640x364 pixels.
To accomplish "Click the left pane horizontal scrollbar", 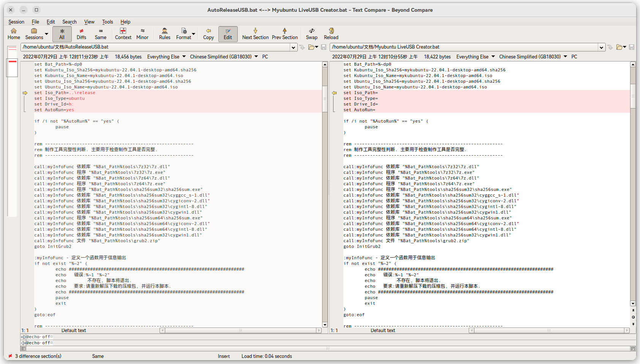I will click(x=240, y=331).
